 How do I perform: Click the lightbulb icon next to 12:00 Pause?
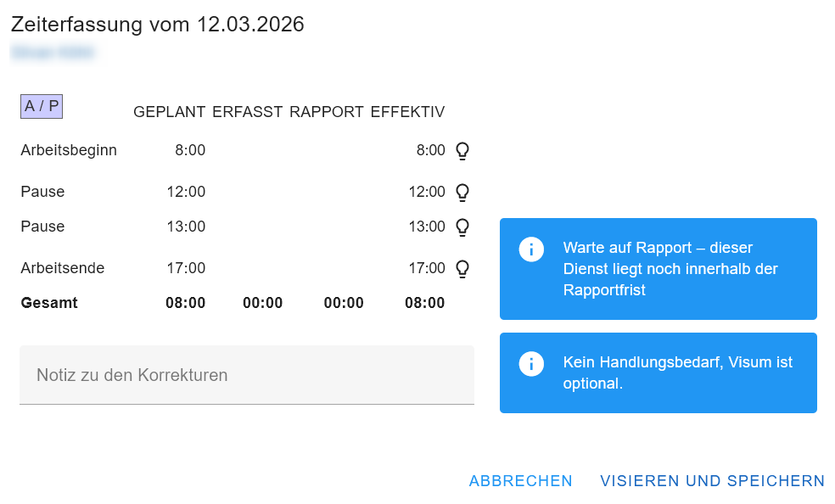pyautogui.click(x=462, y=193)
